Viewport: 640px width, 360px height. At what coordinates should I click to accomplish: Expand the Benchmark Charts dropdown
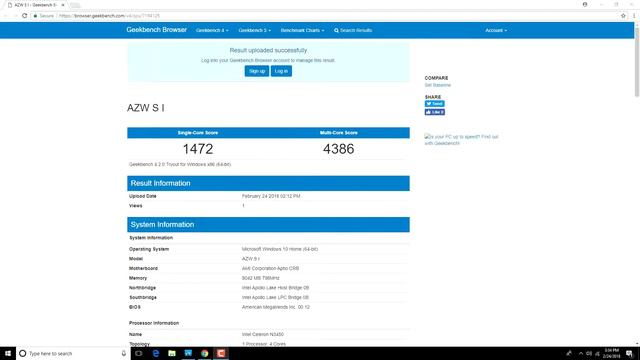[302, 30]
